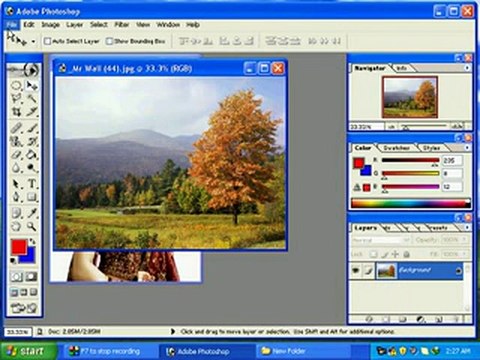The width and height of the screenshot is (480, 360).
Task: Open Color palette options menu arrow
Action: (467, 147)
